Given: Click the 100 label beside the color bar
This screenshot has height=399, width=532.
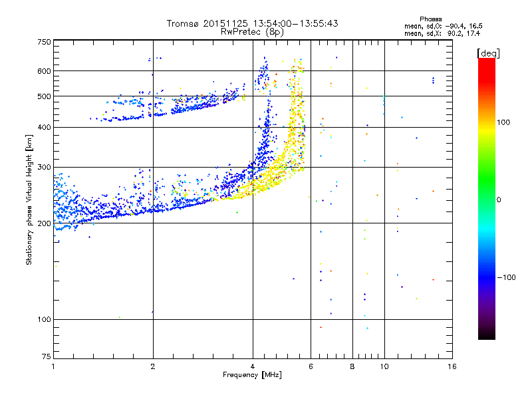Looking at the screenshot, I should coord(503,122).
